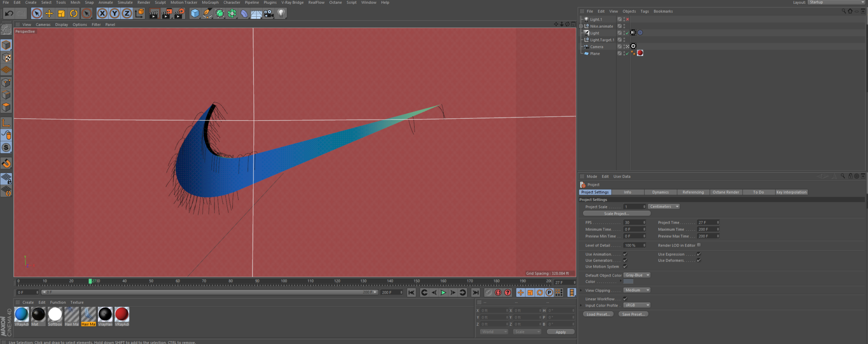Toggle Z-axis lock
Viewport: 868px width, 344px height.
tap(127, 14)
